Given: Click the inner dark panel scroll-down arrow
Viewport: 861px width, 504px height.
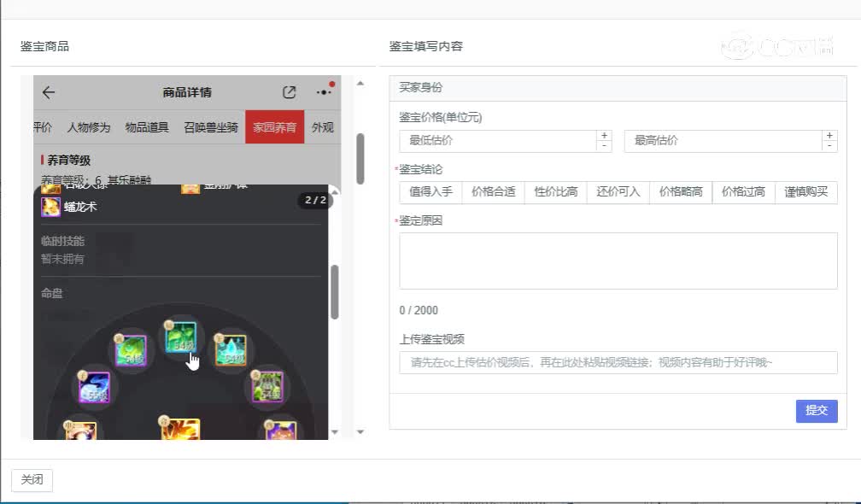Looking at the screenshot, I should click(x=335, y=432).
